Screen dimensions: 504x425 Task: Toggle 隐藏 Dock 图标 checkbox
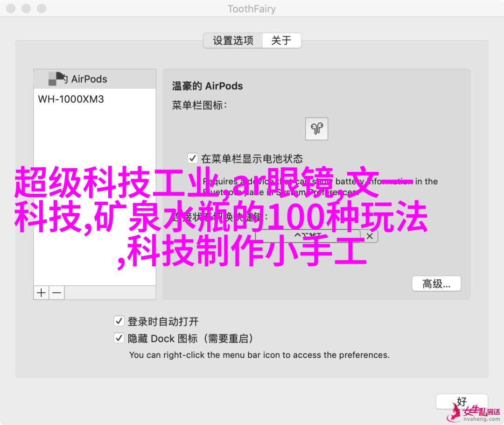pyautogui.click(x=119, y=338)
